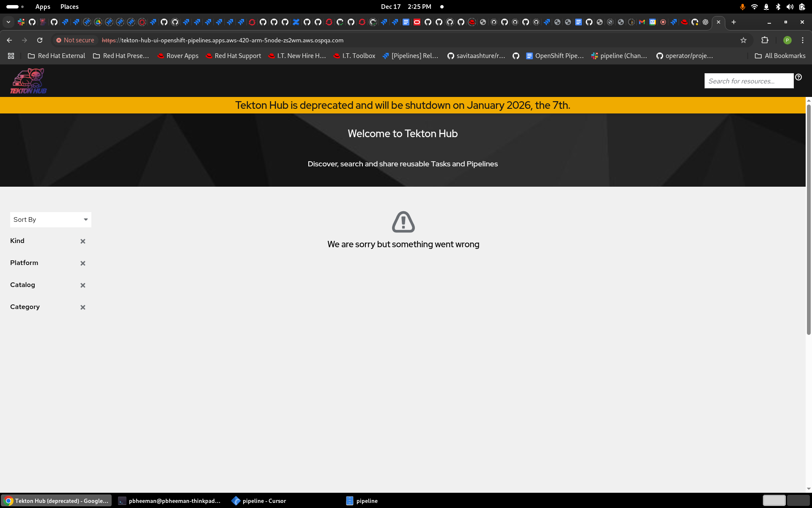Clear the Platform filter
The width and height of the screenshot is (812, 508).
83,263
